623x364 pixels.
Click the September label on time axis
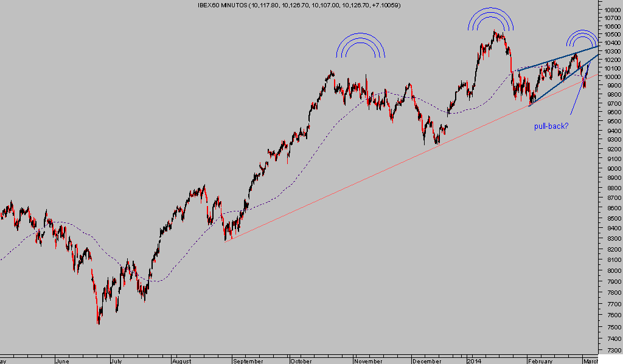(x=247, y=360)
